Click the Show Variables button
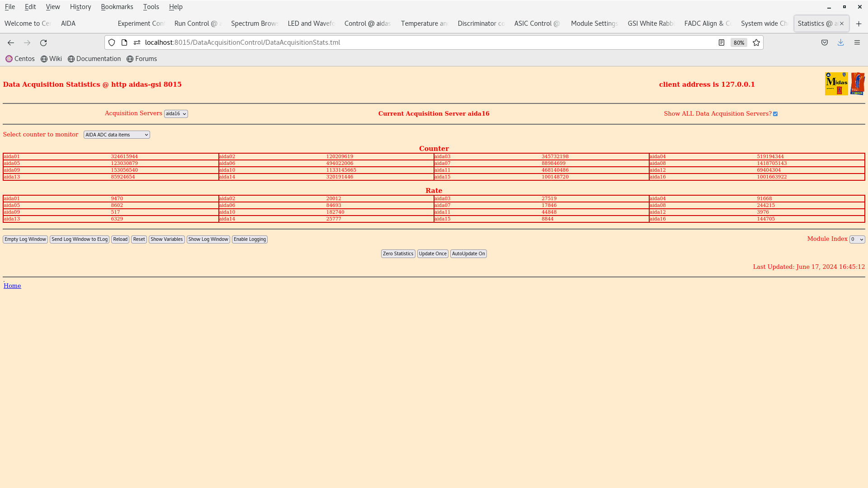This screenshot has width=868, height=488. click(x=166, y=239)
